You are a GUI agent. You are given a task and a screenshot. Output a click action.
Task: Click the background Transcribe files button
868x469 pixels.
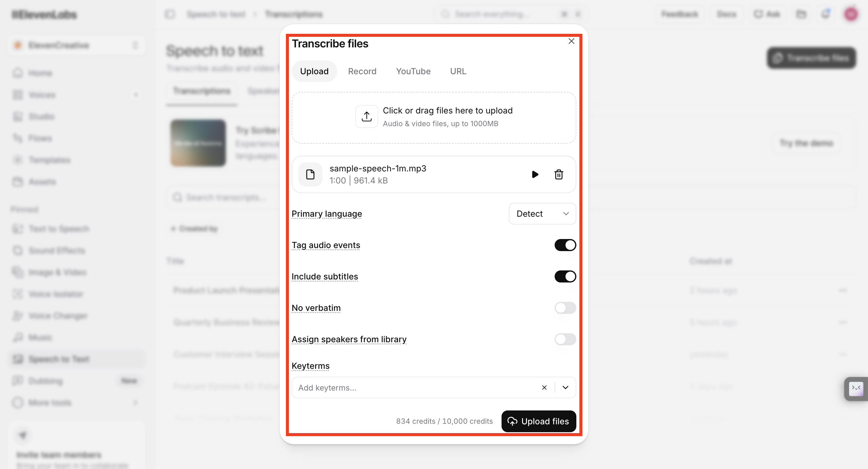tap(811, 58)
